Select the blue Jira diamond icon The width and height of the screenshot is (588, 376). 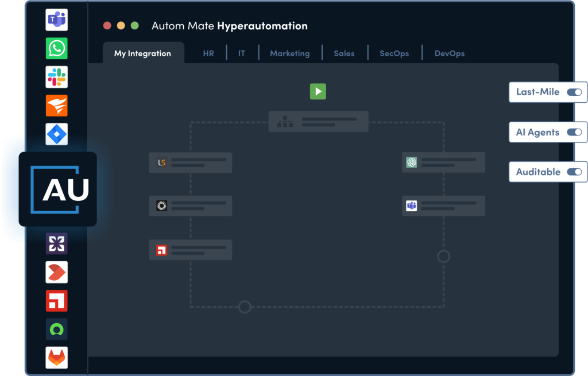click(x=57, y=134)
